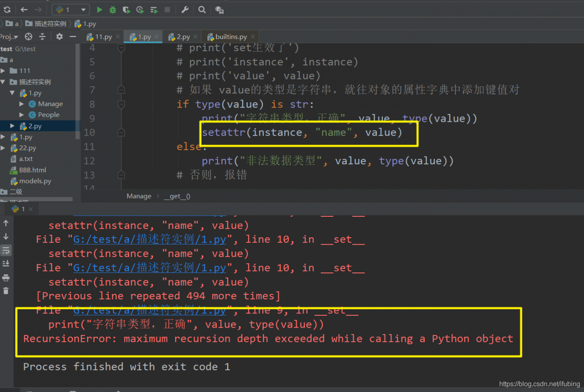Toggle the code fold marker on line 10

point(121,132)
